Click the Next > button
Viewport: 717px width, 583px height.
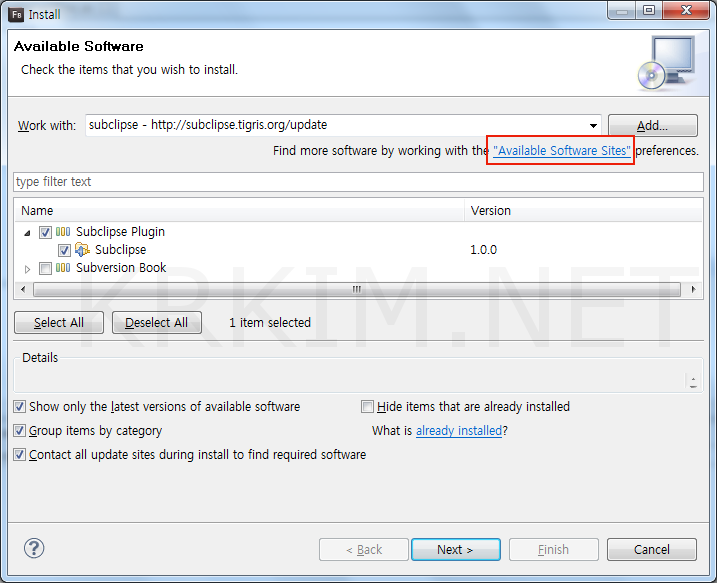[455, 549]
